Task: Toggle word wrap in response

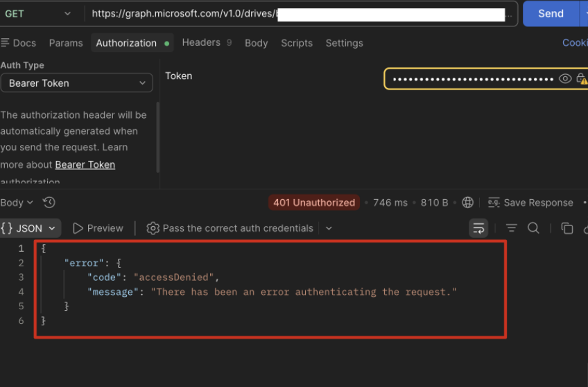Action: [478, 228]
